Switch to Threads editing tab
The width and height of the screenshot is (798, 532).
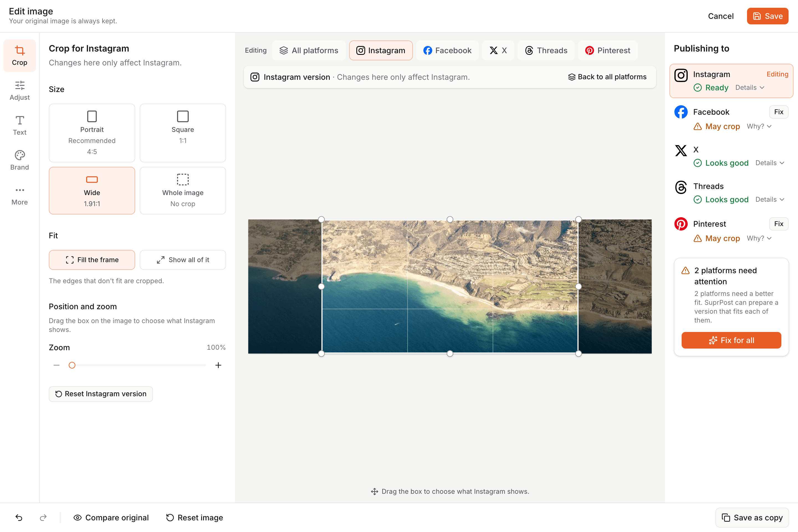pos(546,50)
